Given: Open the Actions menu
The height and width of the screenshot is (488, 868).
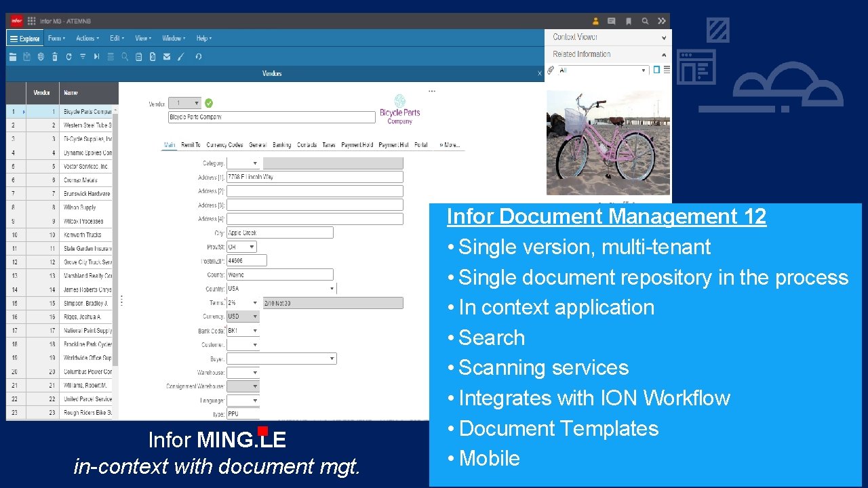Looking at the screenshot, I should 87,39.
